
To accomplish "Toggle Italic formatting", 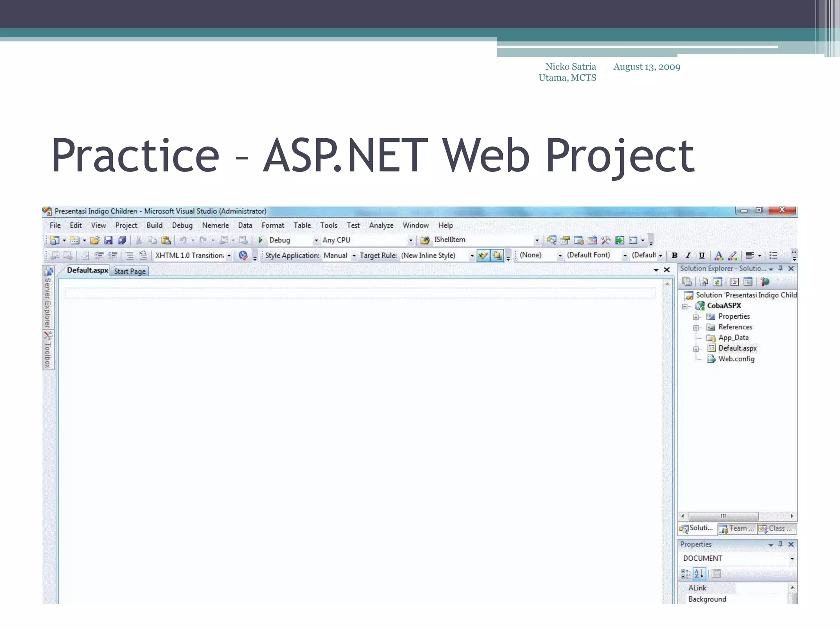I will pos(688,256).
